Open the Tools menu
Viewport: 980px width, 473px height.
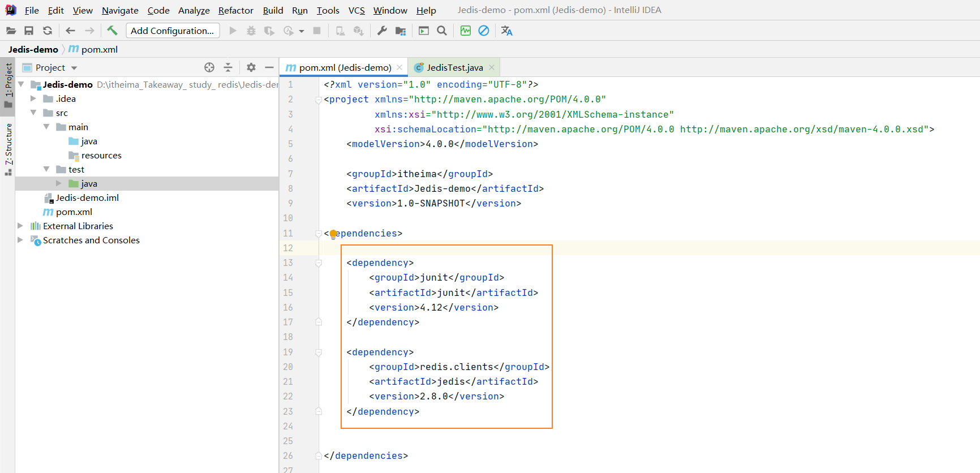(328, 10)
